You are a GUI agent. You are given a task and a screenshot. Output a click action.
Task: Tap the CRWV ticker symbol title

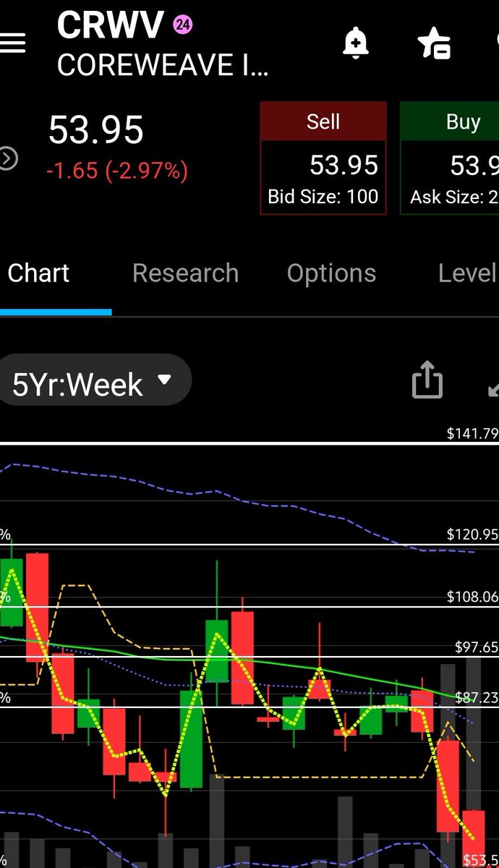tap(110, 25)
